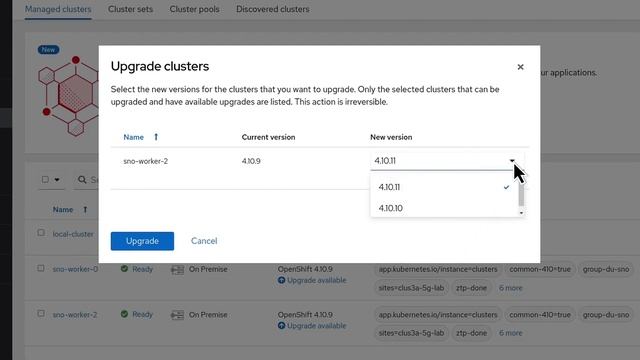Switch to the Discovered clusters tab
The image size is (640, 360).
coord(273,9)
